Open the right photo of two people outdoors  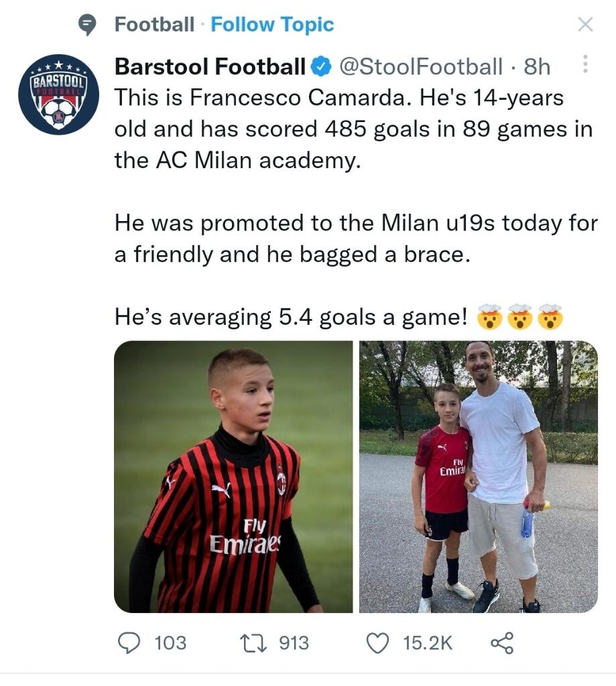click(x=478, y=476)
